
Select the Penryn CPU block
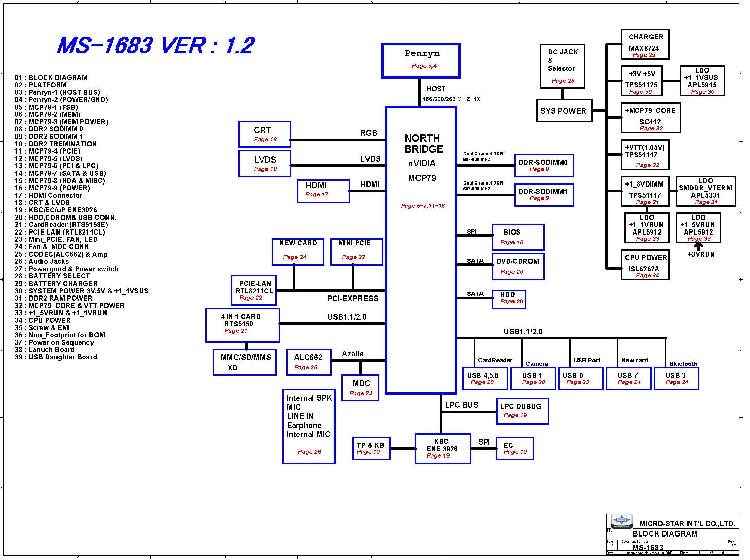(421, 61)
